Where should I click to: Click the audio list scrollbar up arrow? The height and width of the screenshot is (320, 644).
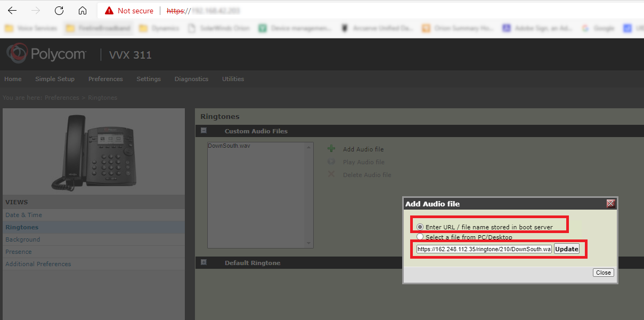coord(309,147)
